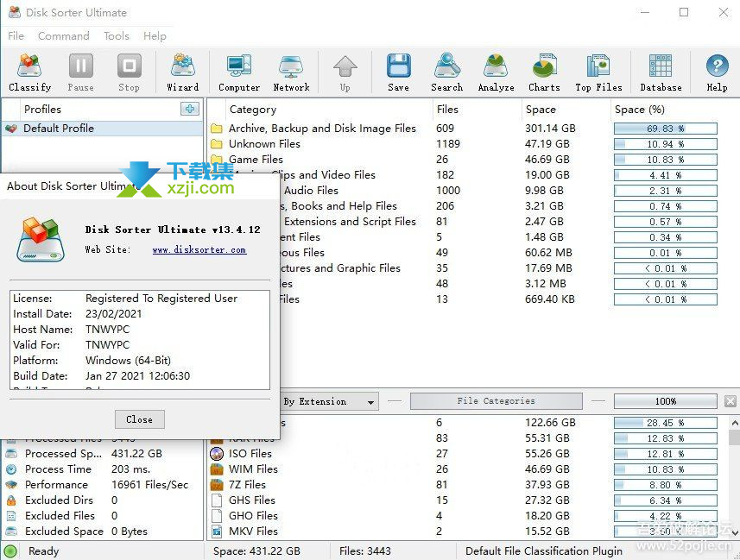740x560 pixels.
Task: Click the GHS Files document icon
Action: pyautogui.click(x=217, y=500)
